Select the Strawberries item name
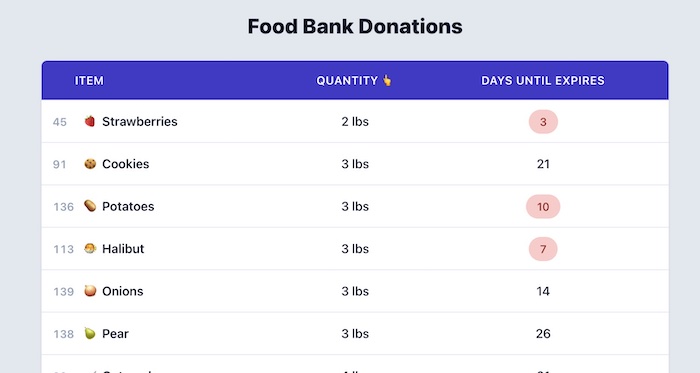The width and height of the screenshot is (700, 373). point(140,121)
